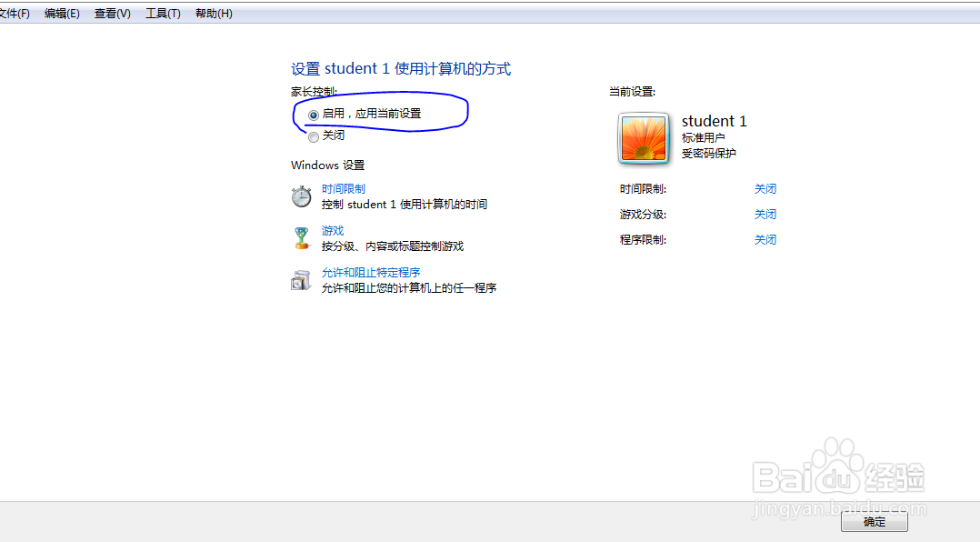This screenshot has height=542, width=980.
Task: Open the 游戏 settings link
Action: coord(332,230)
